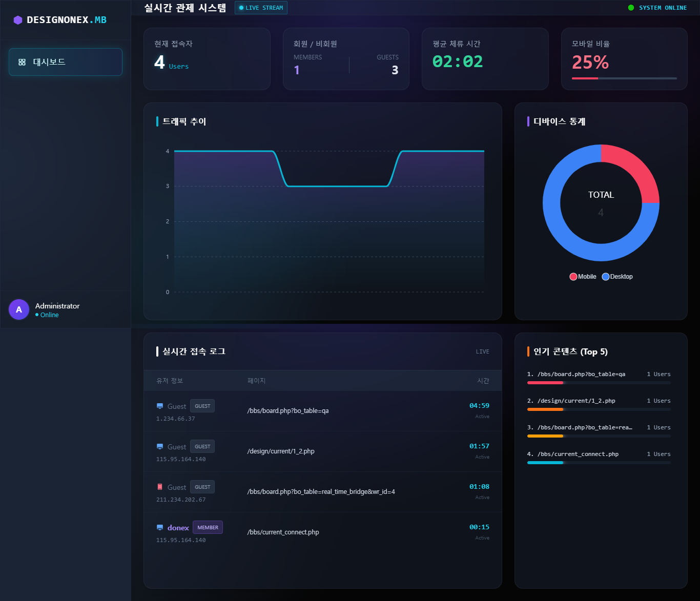
Task: Toggle the Desktop legend in device chart
Action: [617, 277]
